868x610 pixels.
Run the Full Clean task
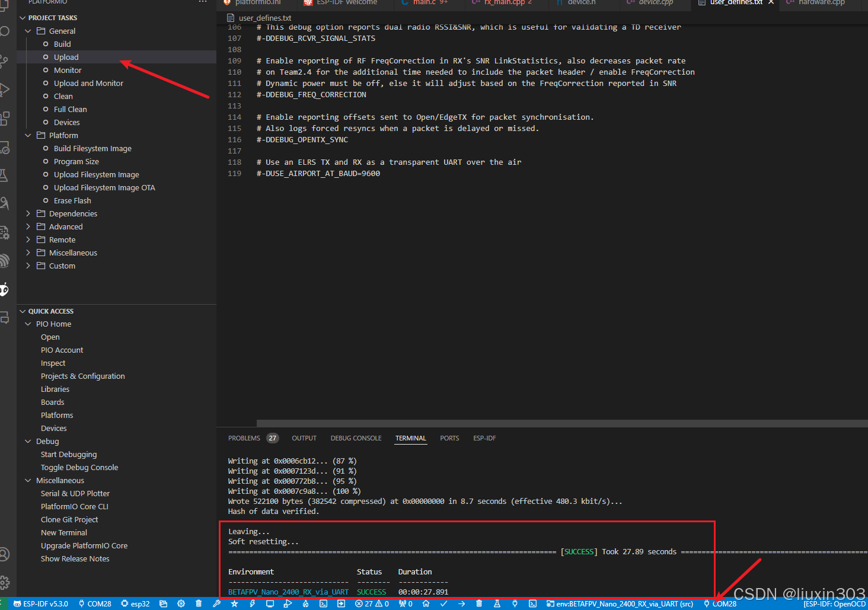[70, 109]
